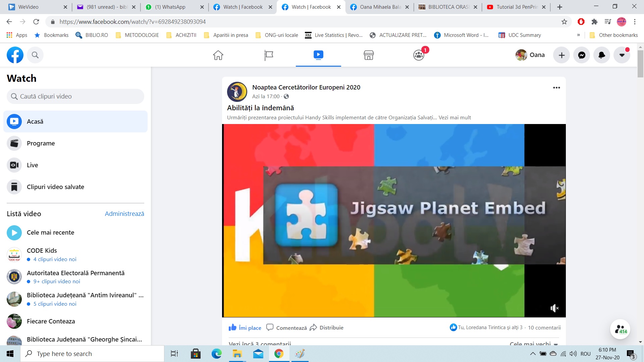The height and width of the screenshot is (362, 644).
Task: Select Live in Watch sidebar
Action: (32, 165)
